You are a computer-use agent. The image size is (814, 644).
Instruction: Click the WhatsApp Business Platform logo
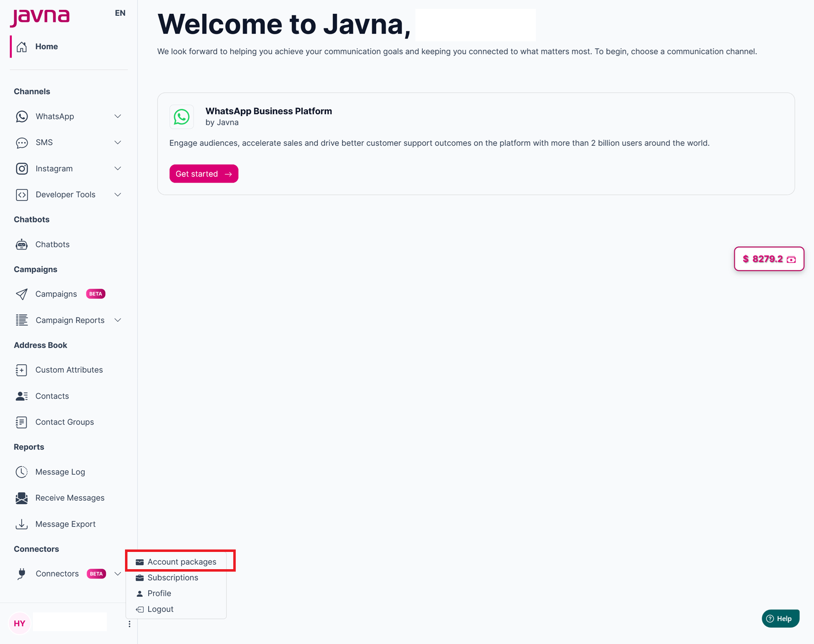182,117
